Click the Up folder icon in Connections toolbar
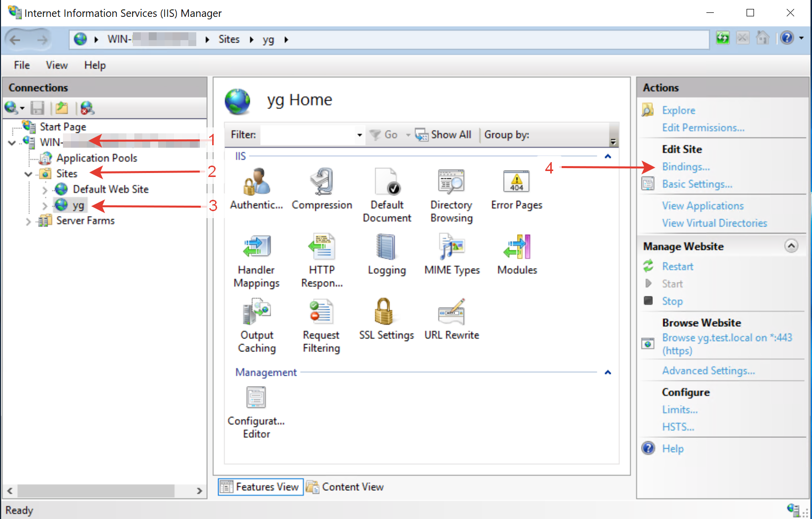Screen dimensions: 812x519 pos(61,108)
